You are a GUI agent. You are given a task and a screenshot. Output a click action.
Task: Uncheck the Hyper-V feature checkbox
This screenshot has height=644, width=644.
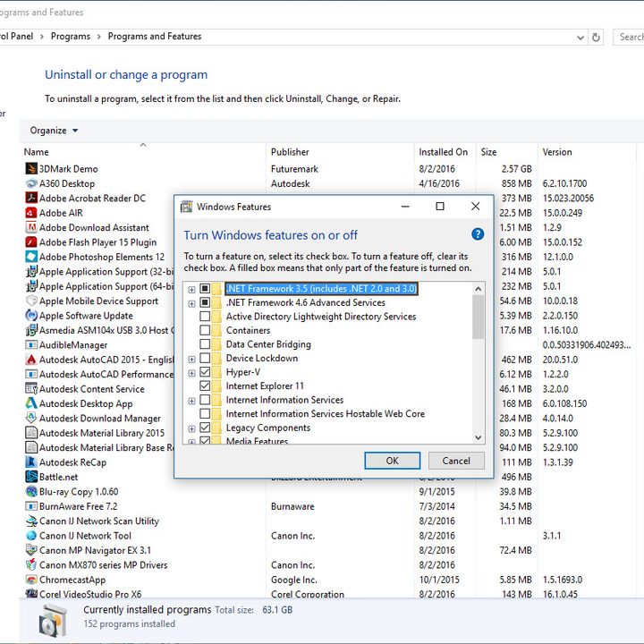tap(205, 372)
